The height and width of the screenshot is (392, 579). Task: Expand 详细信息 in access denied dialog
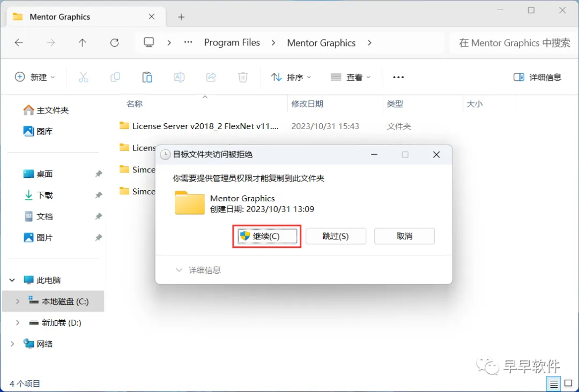[198, 270]
